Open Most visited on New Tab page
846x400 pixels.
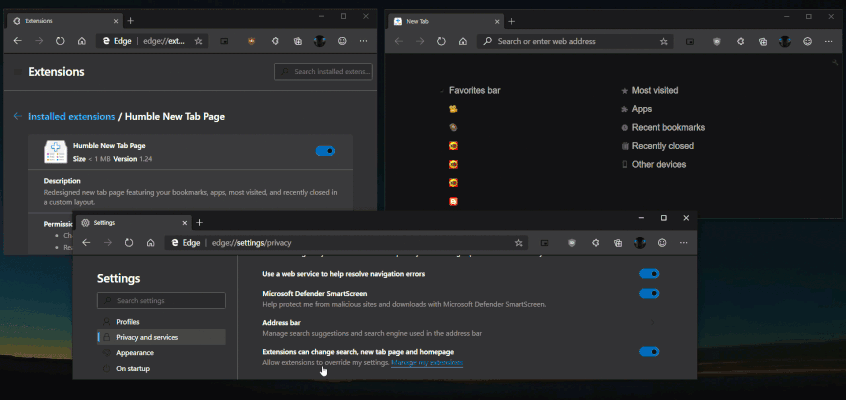[x=655, y=91]
